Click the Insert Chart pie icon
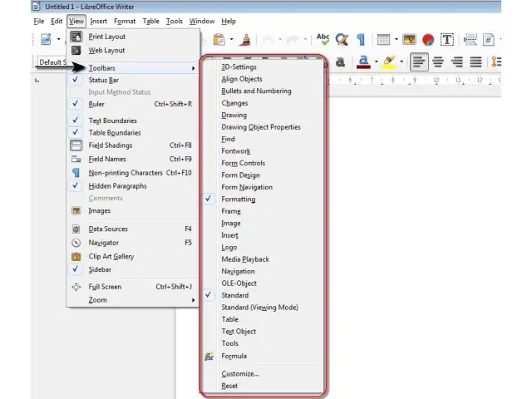This screenshot has height=399, width=532. 428,40
